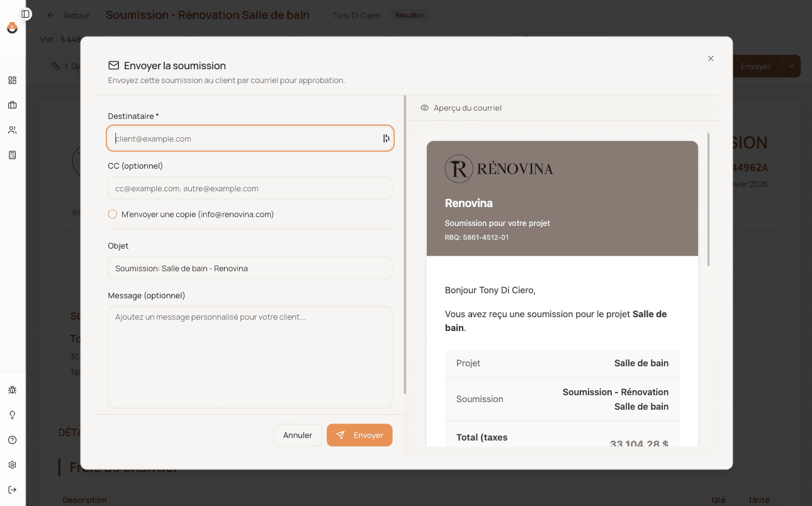Open the briefcase projects icon

12,105
